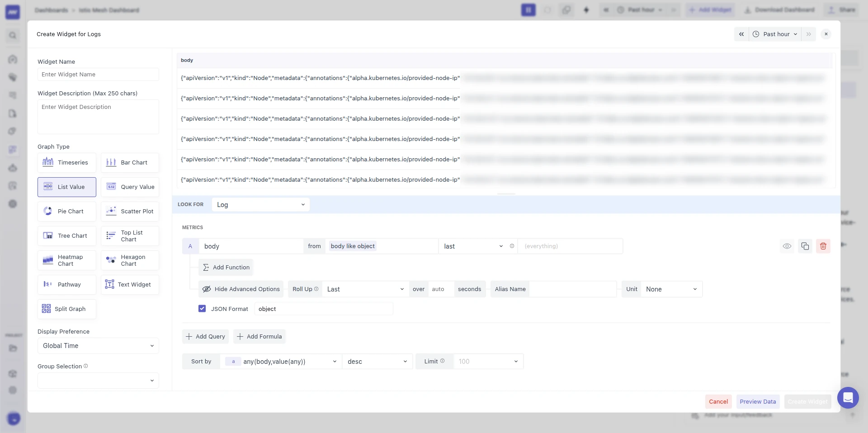Click the info icon next to Group Selection
Image resolution: width=868 pixels, height=433 pixels.
coord(86,366)
